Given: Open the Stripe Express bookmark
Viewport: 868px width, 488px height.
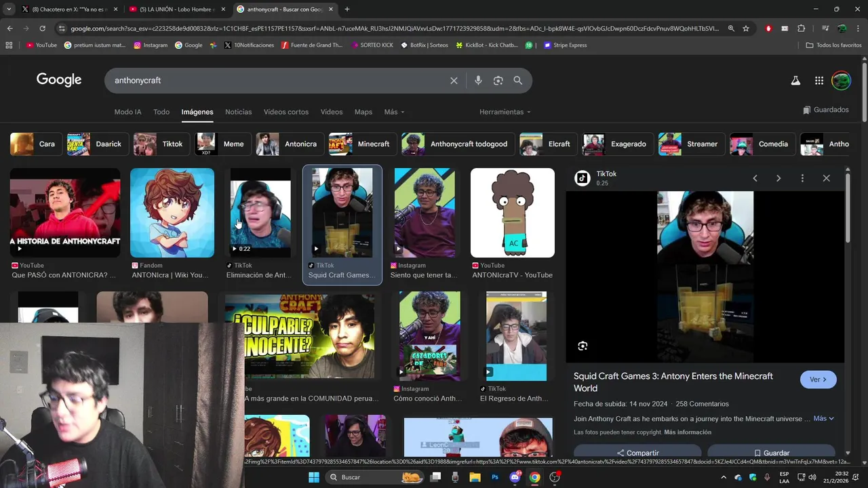Looking at the screenshot, I should 564,45.
